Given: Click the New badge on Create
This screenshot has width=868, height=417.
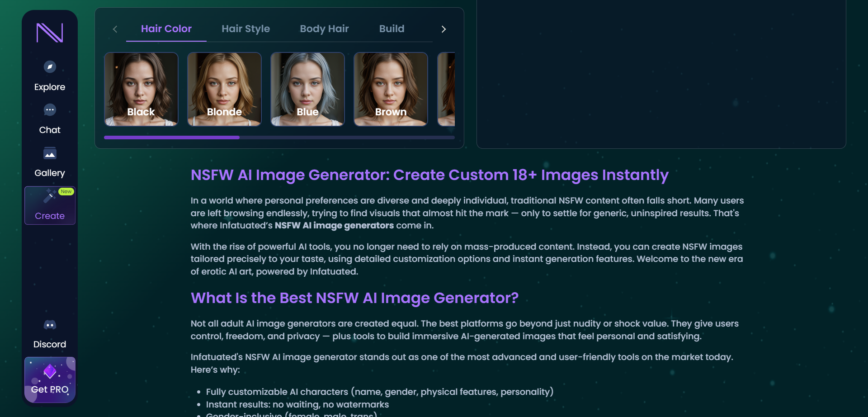Looking at the screenshot, I should (x=66, y=191).
